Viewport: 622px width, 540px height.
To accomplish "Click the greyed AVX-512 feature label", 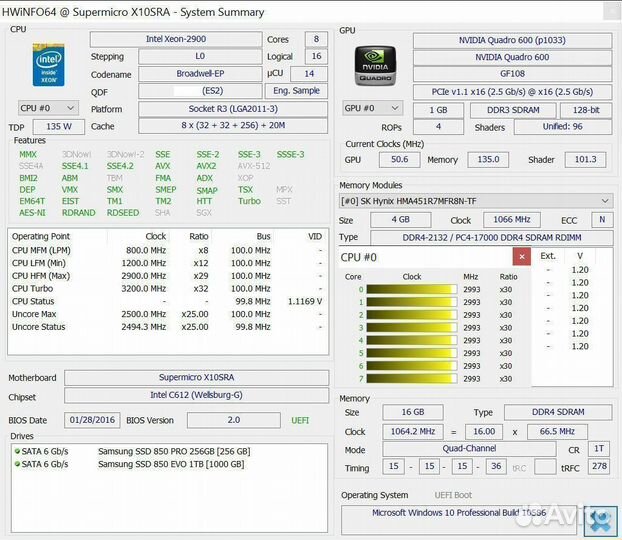I will tap(254, 166).
